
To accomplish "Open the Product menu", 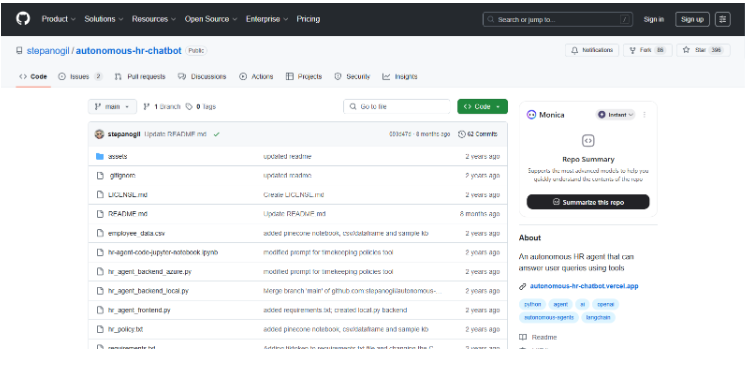I will tap(58, 19).
